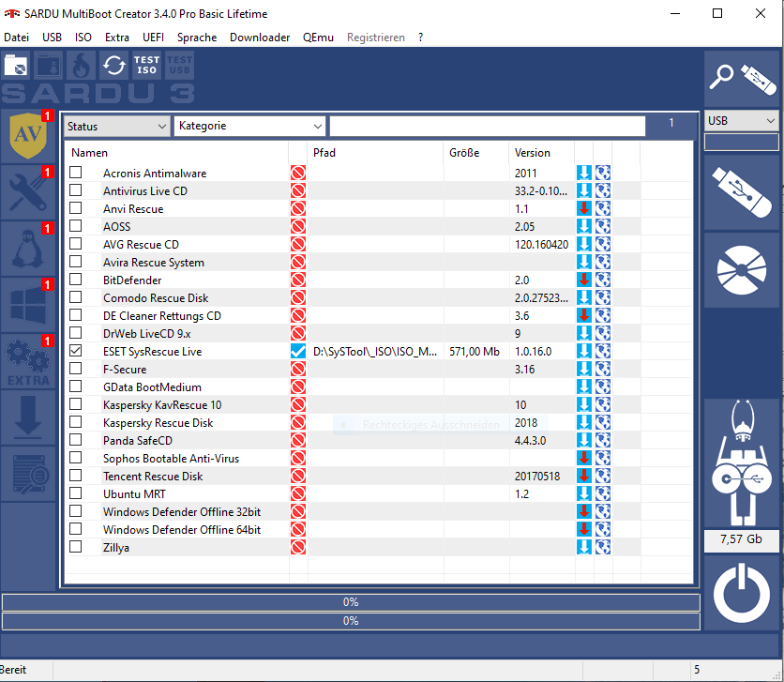Screen dimensions: 784x682
Task: Click the TEST ISO toolbar button
Action: pyautogui.click(x=146, y=65)
